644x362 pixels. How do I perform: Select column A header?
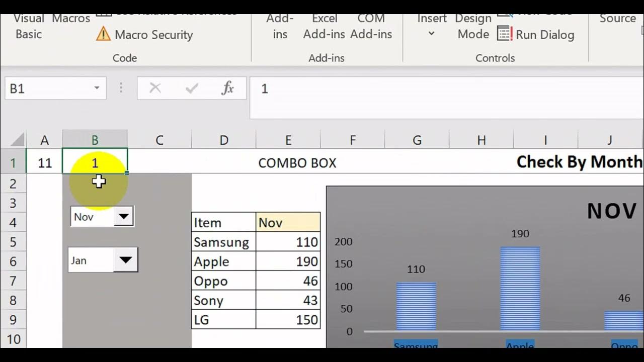pyautogui.click(x=45, y=140)
